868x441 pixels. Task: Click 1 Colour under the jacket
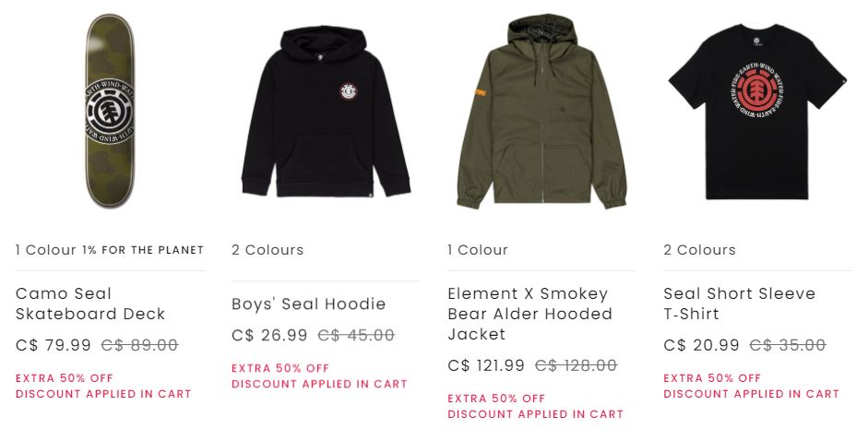point(477,250)
